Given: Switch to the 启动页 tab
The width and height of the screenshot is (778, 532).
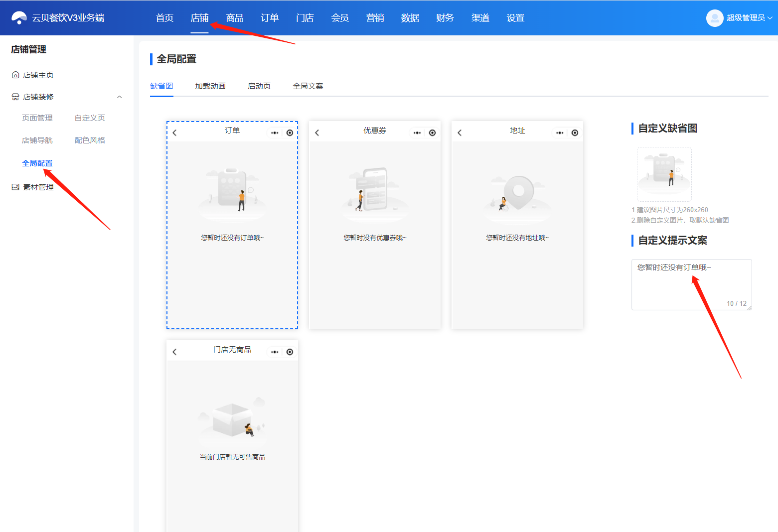Looking at the screenshot, I should [259, 86].
